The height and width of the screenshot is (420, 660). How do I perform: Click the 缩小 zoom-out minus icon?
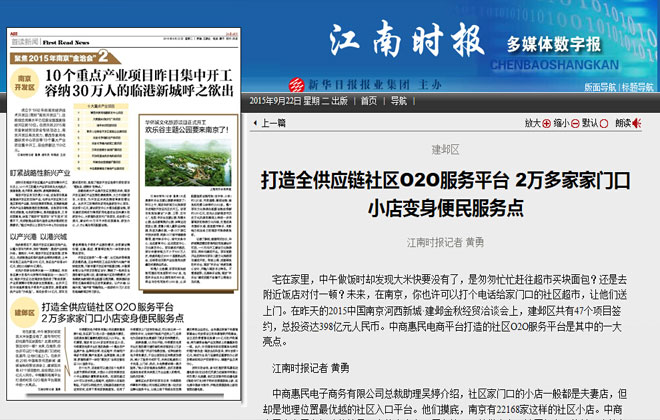[575, 123]
